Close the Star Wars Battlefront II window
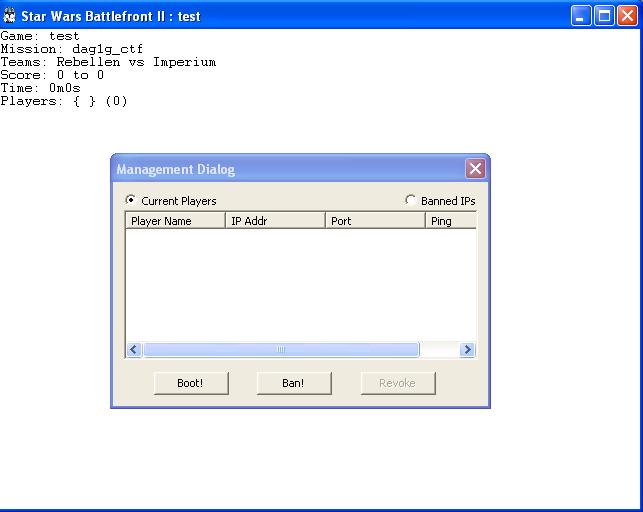The height and width of the screenshot is (512, 643). pos(626,16)
